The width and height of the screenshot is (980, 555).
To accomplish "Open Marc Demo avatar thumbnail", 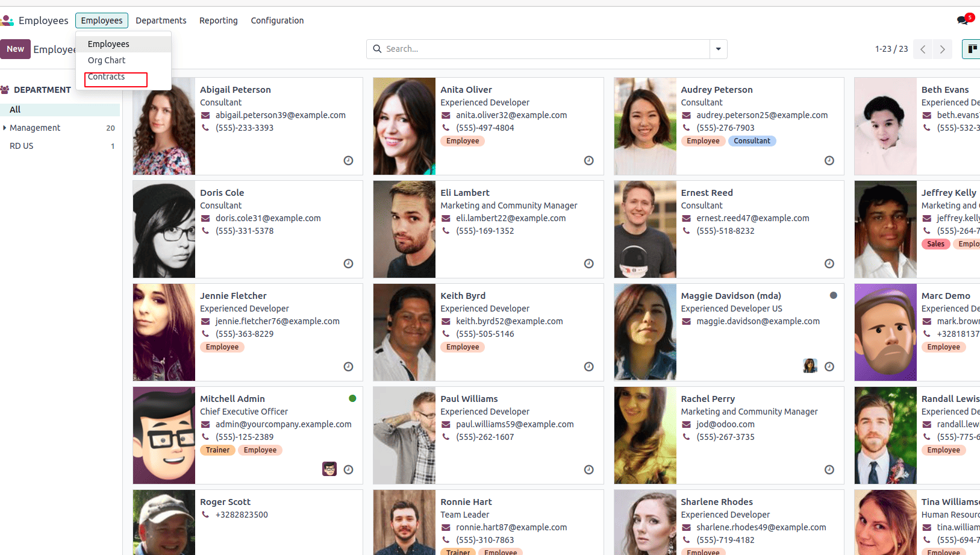I will pyautogui.click(x=885, y=332).
